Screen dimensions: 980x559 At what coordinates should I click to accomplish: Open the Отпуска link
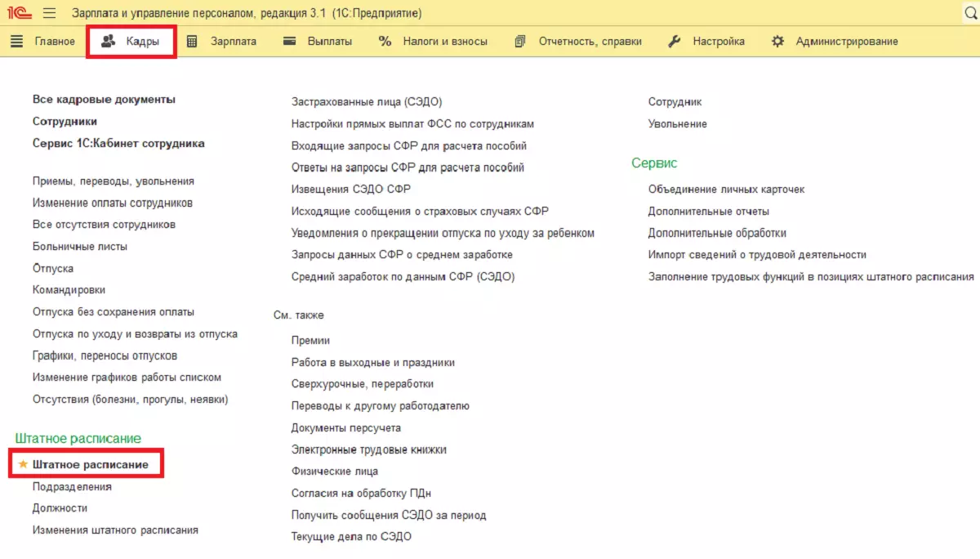coord(53,268)
